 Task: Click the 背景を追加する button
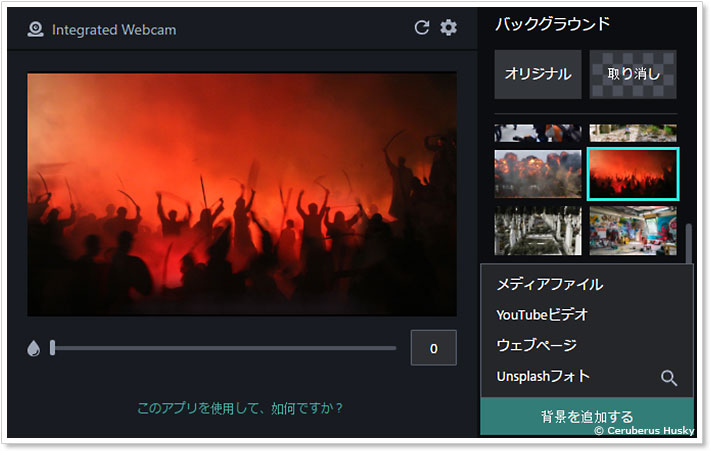[x=587, y=417]
